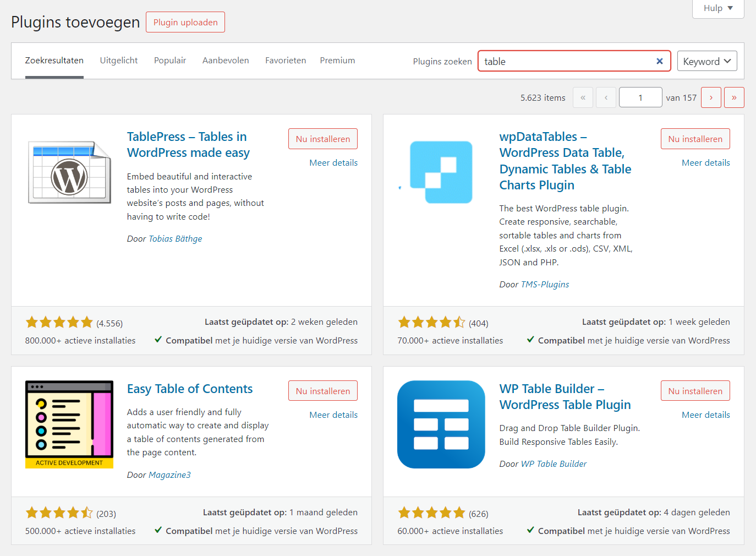Visit author link Tobias Bäthge

click(176, 239)
